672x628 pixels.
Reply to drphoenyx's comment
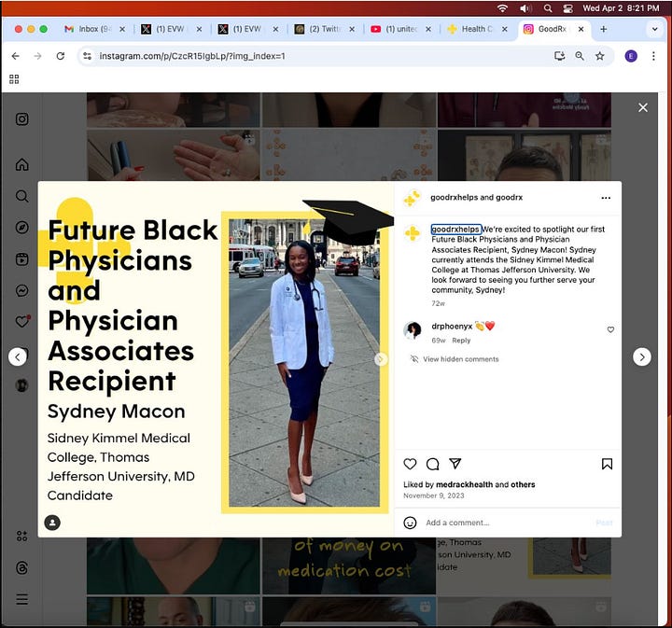(x=461, y=341)
